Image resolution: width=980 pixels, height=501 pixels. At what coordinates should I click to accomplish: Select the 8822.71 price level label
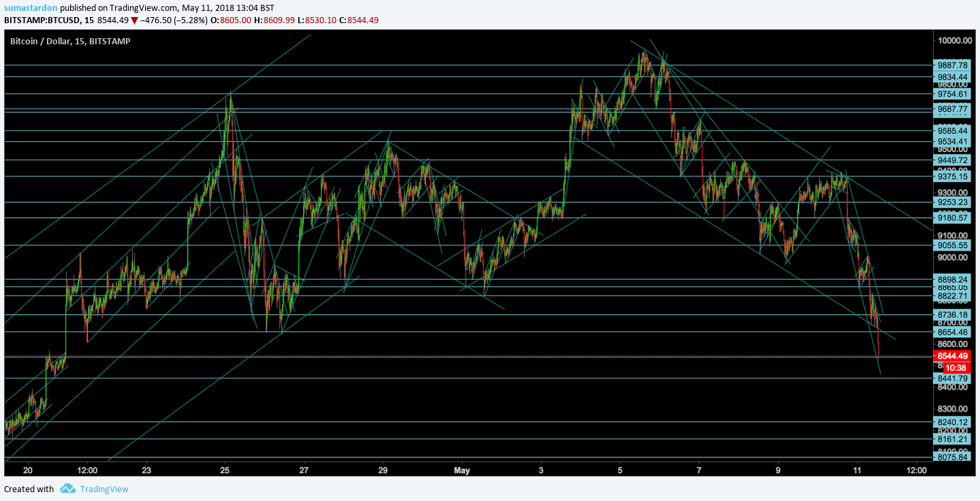pyautogui.click(x=953, y=296)
